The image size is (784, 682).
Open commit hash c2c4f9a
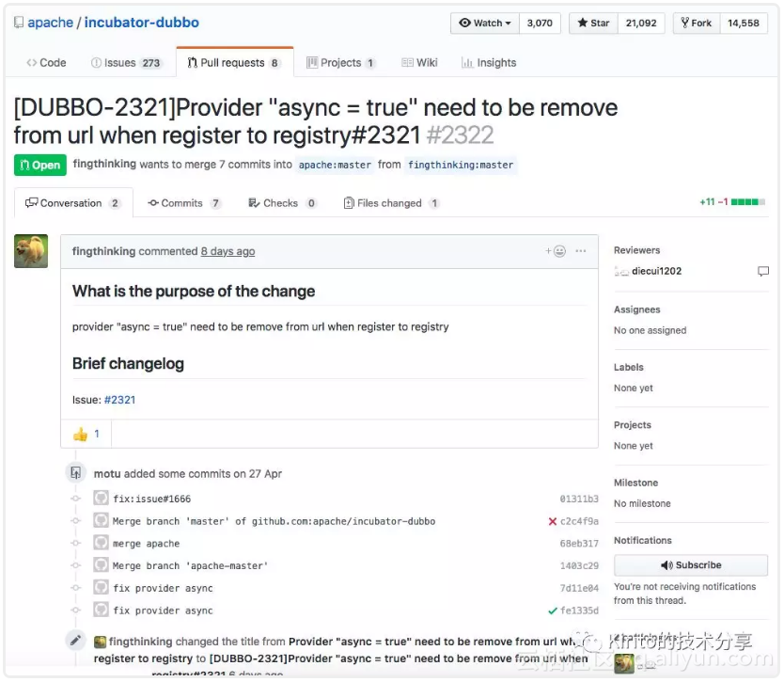(x=579, y=521)
